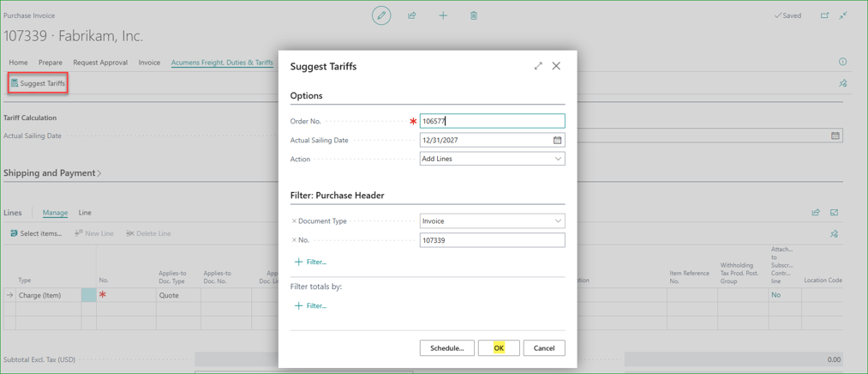Click Delete Line action
Image resolution: width=868 pixels, height=374 pixels.
148,233
